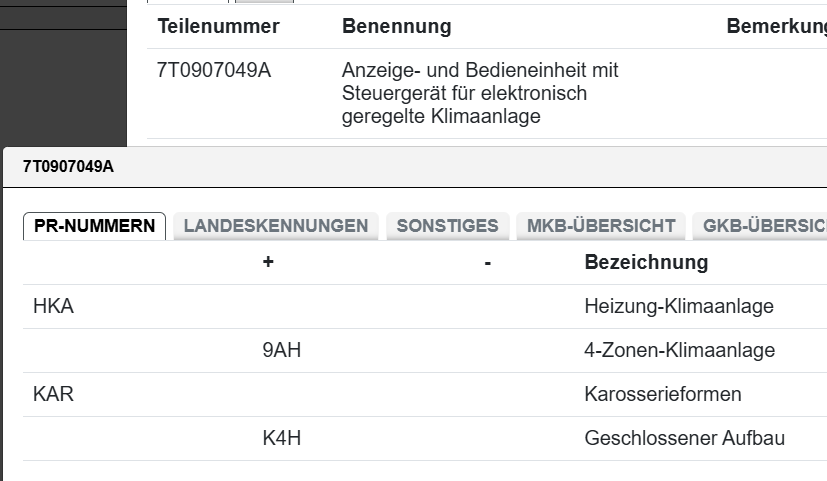The width and height of the screenshot is (827, 481).
Task: Select the HKA family row
Action: point(54,307)
